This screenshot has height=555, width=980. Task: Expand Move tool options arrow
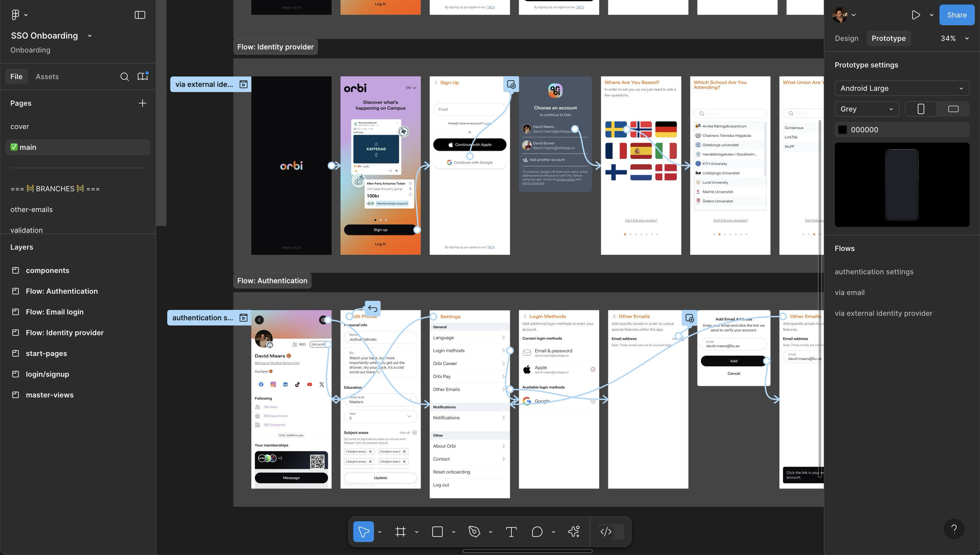click(x=380, y=532)
